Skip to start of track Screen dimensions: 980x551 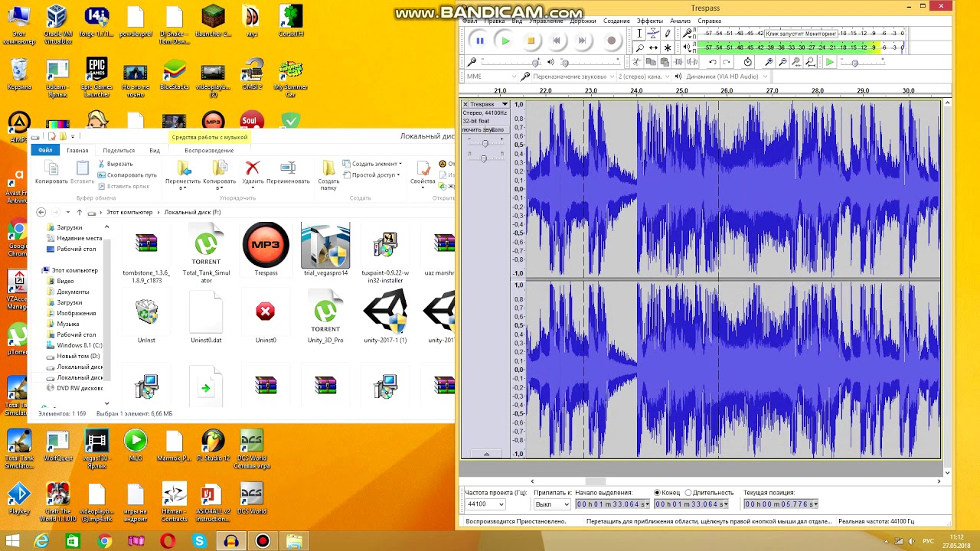(x=557, y=41)
